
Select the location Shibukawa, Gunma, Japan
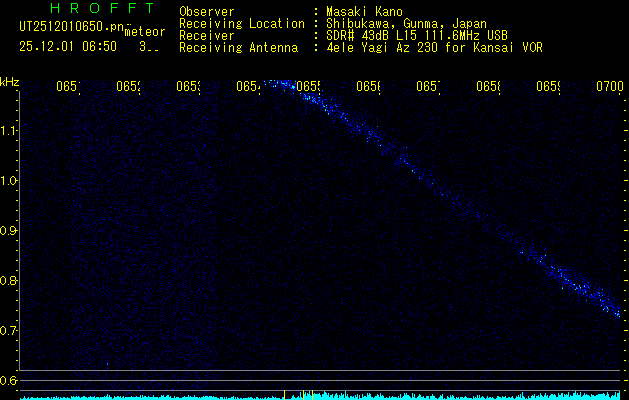click(406, 24)
